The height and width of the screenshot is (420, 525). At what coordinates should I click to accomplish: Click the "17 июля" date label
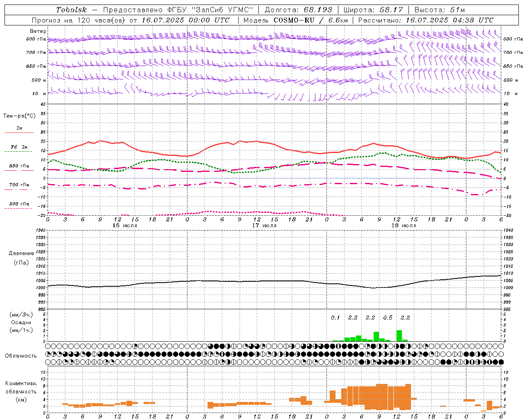(x=264, y=226)
